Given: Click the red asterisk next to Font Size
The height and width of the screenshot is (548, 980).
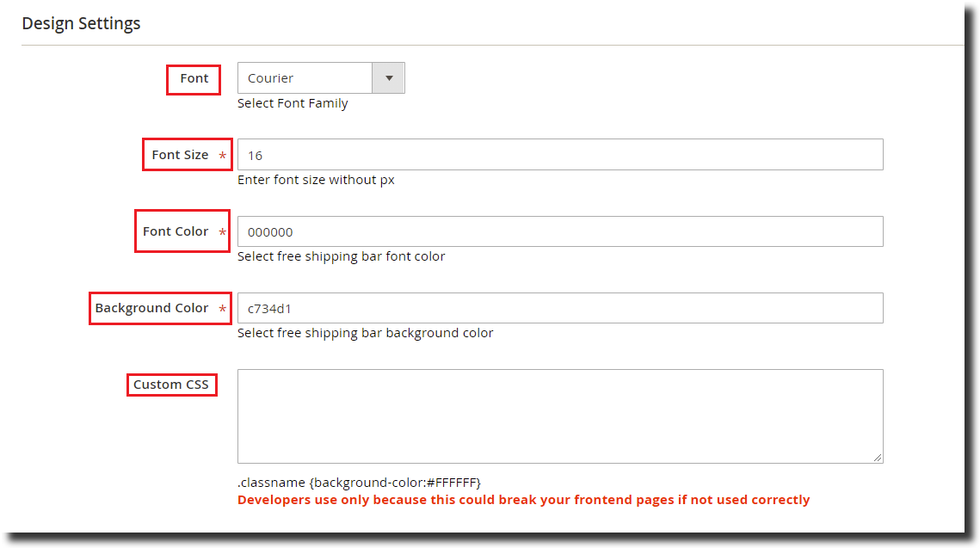Looking at the screenshot, I should (x=223, y=156).
